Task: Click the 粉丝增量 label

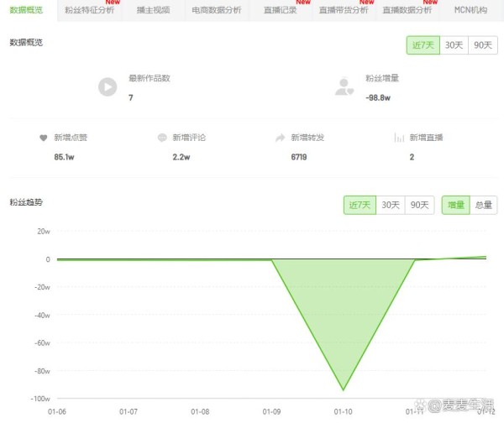Action: pyautogui.click(x=382, y=78)
